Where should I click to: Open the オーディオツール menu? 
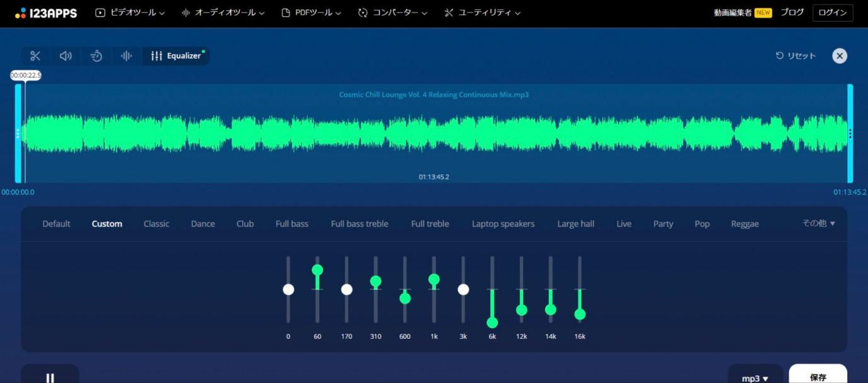223,13
